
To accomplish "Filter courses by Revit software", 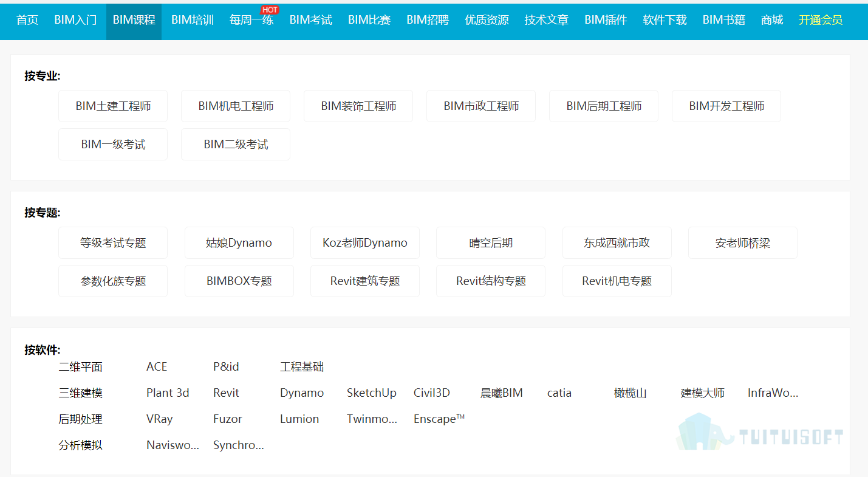I will (226, 393).
